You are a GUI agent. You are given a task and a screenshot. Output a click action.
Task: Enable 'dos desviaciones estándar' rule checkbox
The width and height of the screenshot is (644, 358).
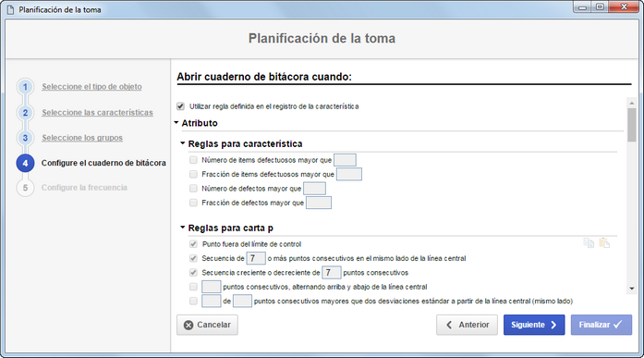[x=193, y=302]
